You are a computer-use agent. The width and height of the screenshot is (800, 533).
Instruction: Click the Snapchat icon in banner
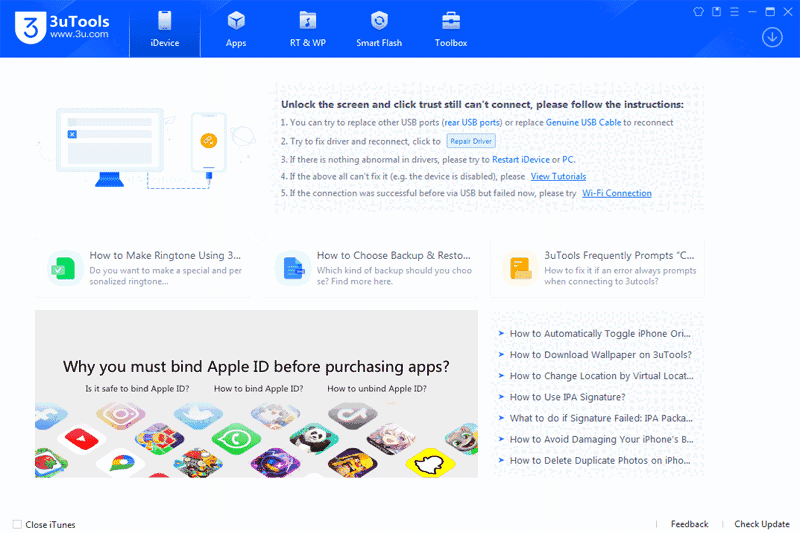430,463
